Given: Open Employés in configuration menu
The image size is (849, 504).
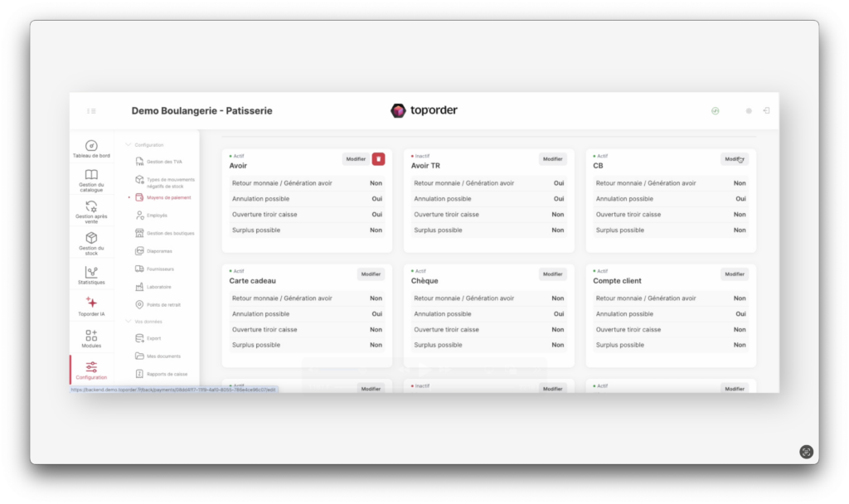Looking at the screenshot, I should pyautogui.click(x=156, y=215).
